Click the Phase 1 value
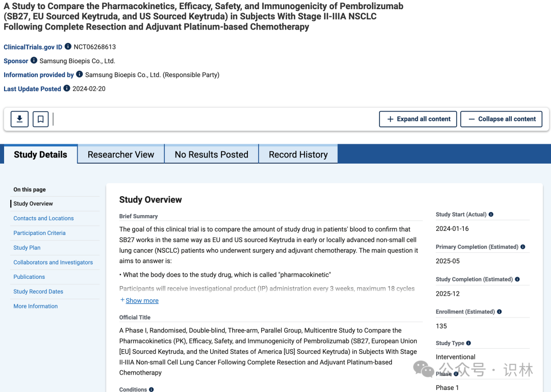 coord(447,387)
